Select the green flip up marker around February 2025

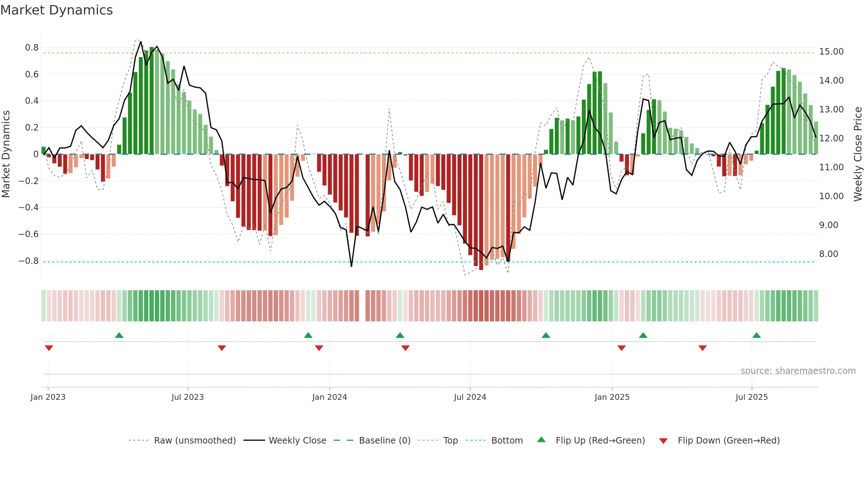[x=643, y=335]
